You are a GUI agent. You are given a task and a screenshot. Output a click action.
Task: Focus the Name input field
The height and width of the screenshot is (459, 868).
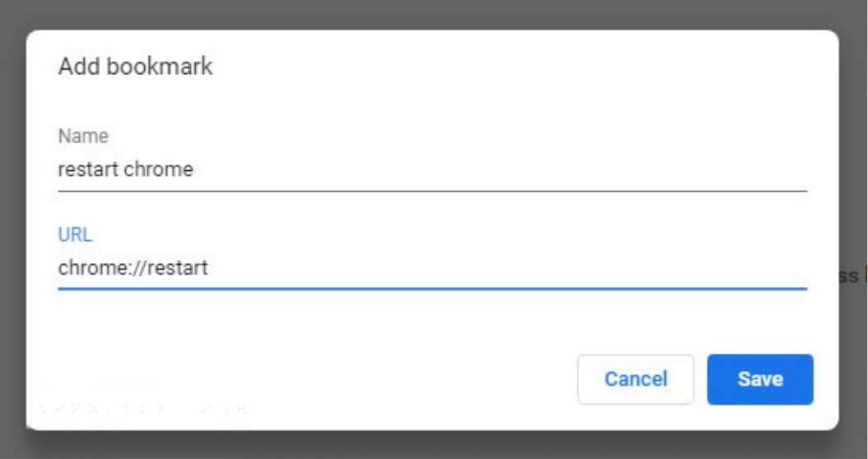(x=432, y=170)
